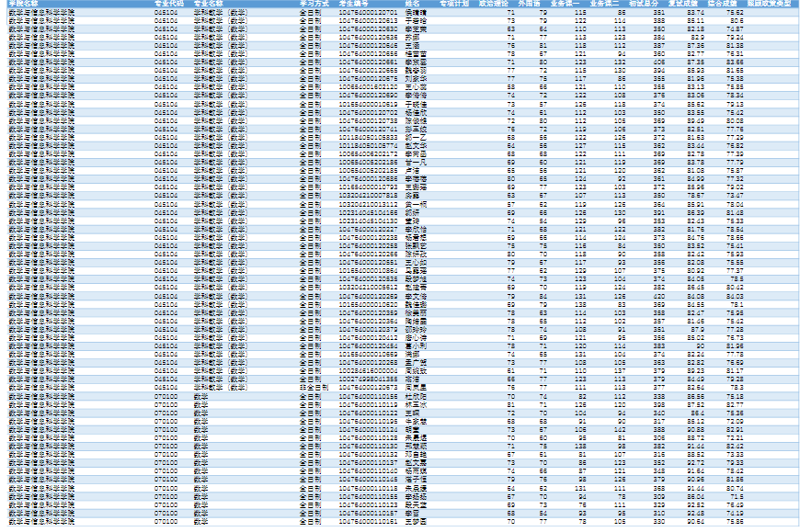Click the 专项计划 header cell
Image resolution: width=811 pixels, height=532 pixels.
[454, 4]
